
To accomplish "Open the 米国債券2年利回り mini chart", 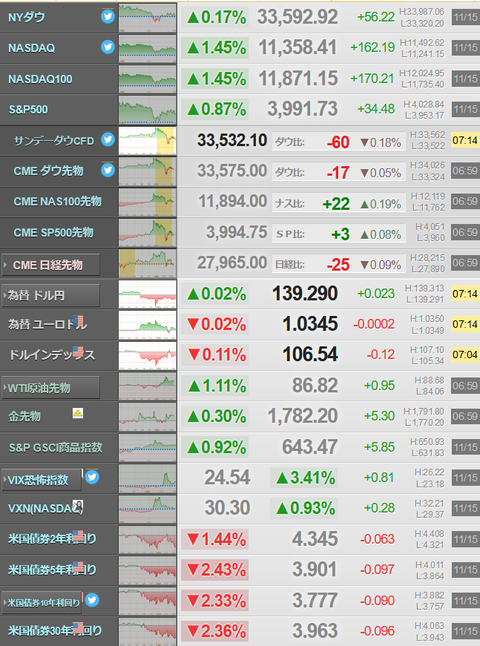I will pos(148,540).
